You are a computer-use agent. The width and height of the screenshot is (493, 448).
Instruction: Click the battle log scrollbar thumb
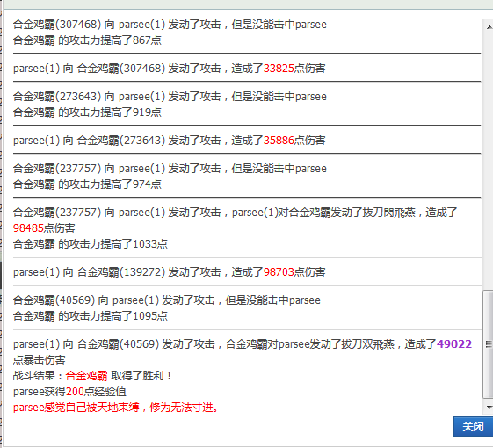[x=489, y=344]
